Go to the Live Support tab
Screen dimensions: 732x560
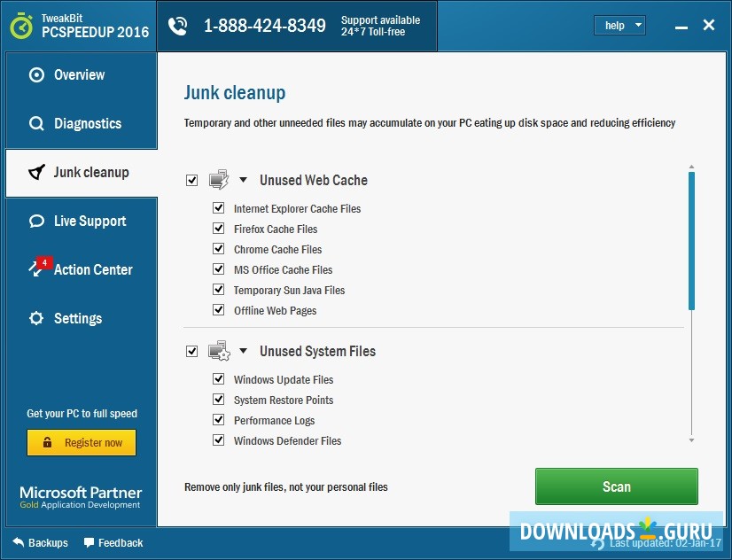tap(82, 222)
